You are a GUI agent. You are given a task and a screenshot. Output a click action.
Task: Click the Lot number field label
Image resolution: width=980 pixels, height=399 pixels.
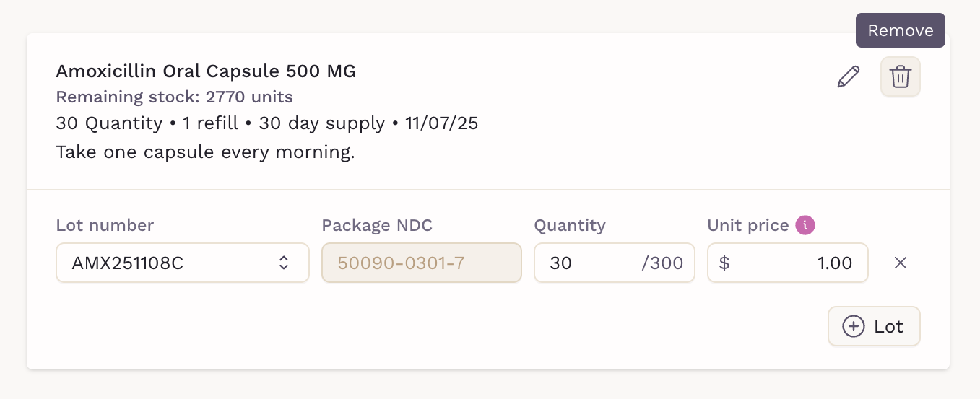(105, 225)
